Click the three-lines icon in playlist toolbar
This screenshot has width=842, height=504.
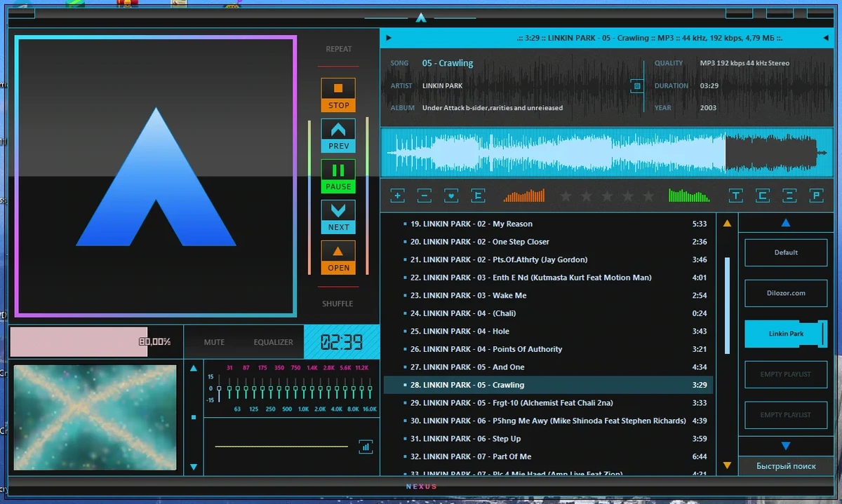point(789,196)
